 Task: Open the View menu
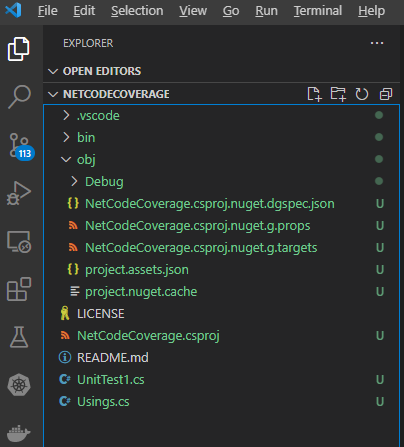(193, 11)
